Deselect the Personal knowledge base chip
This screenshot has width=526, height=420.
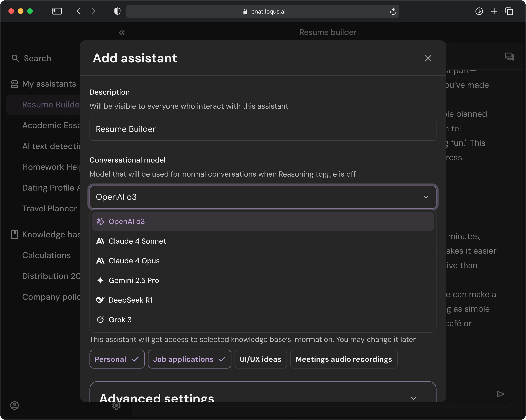point(117,359)
